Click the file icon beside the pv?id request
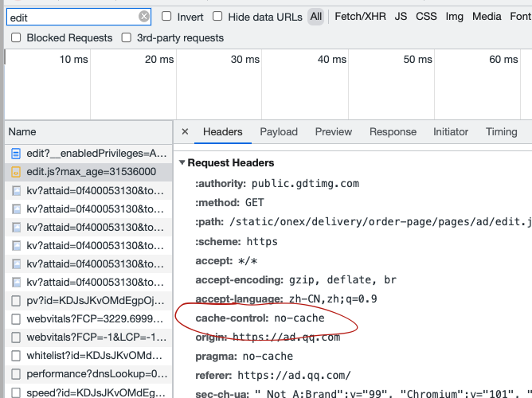 (17, 301)
